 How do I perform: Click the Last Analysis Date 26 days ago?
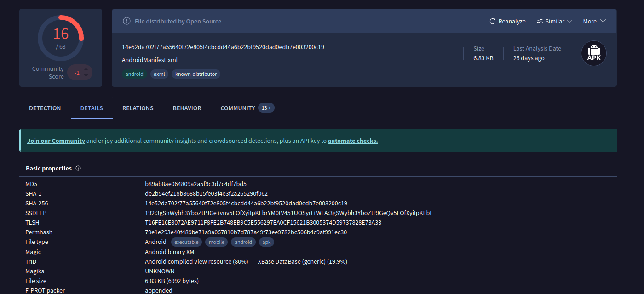point(537,53)
